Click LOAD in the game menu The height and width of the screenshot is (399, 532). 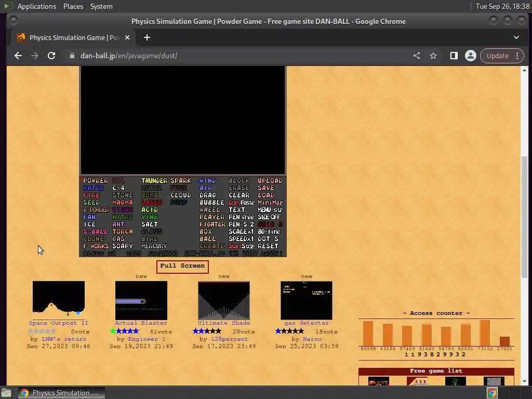(x=265, y=195)
